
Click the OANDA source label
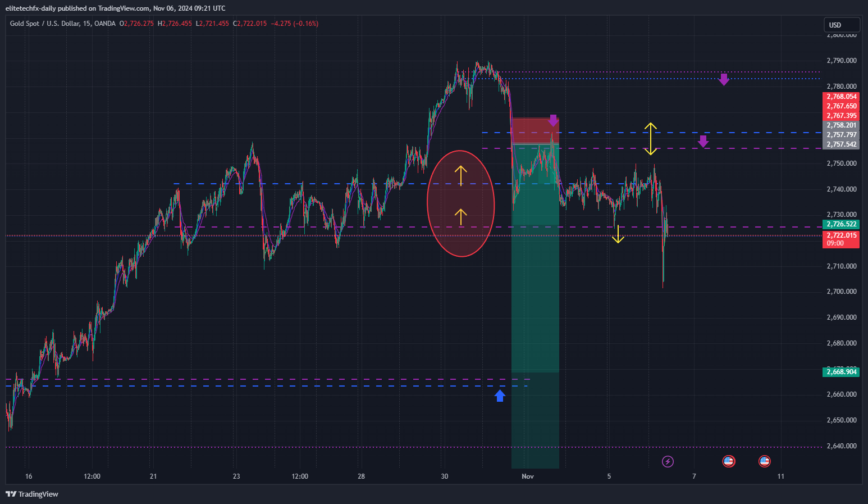tap(104, 24)
